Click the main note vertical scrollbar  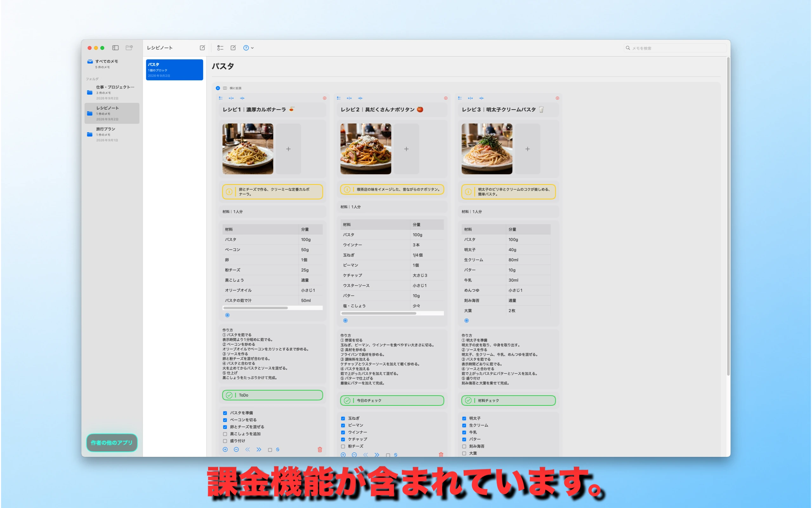point(728,217)
